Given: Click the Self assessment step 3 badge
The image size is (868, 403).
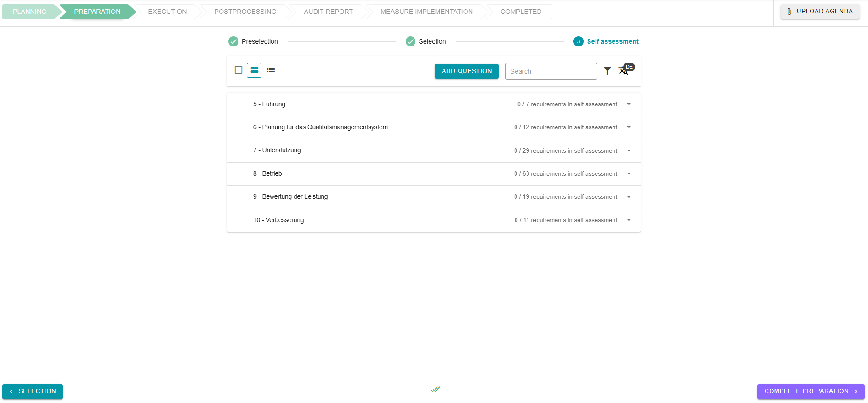Looking at the screenshot, I should [578, 41].
